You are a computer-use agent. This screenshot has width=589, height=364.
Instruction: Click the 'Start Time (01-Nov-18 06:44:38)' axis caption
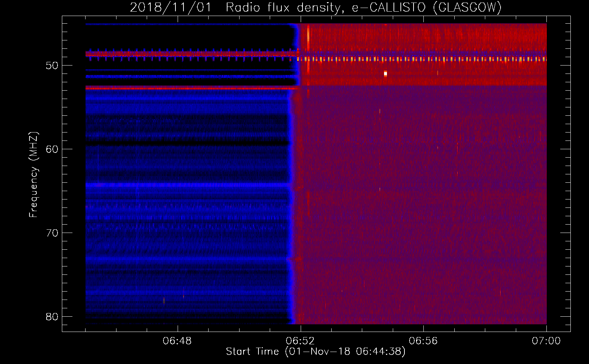pos(316,352)
